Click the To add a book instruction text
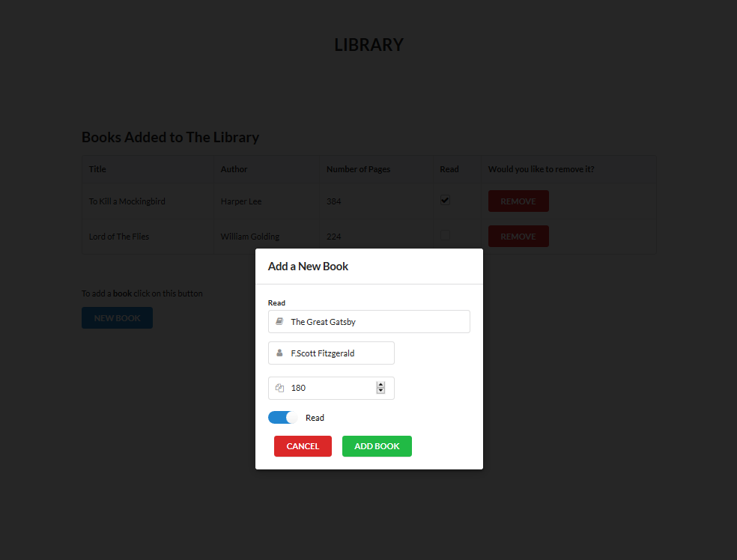737x560 pixels. (142, 293)
